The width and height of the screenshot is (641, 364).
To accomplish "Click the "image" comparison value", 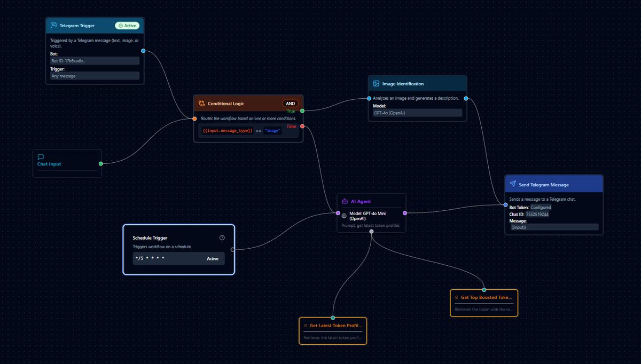I will pos(272,131).
